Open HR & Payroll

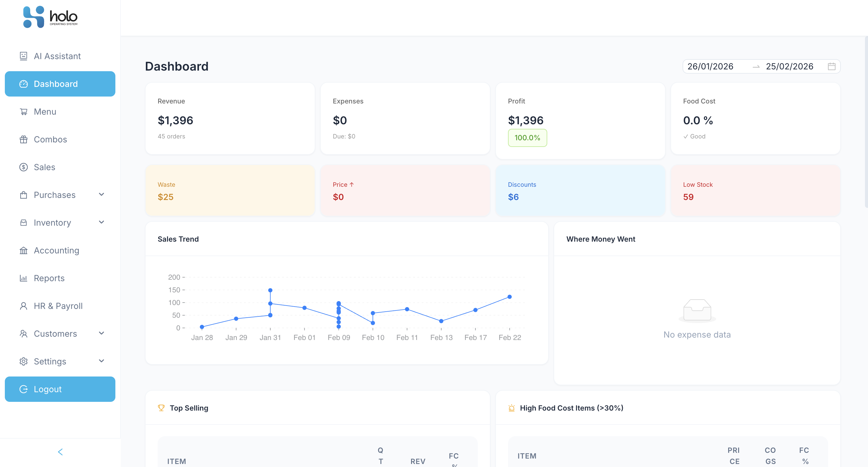click(58, 306)
